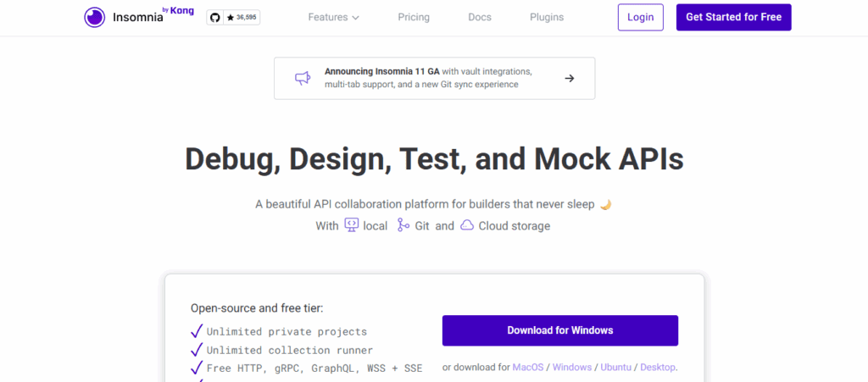The image size is (868, 382).
Task: Click the GitHub star count 36,595
Action: [x=242, y=18]
